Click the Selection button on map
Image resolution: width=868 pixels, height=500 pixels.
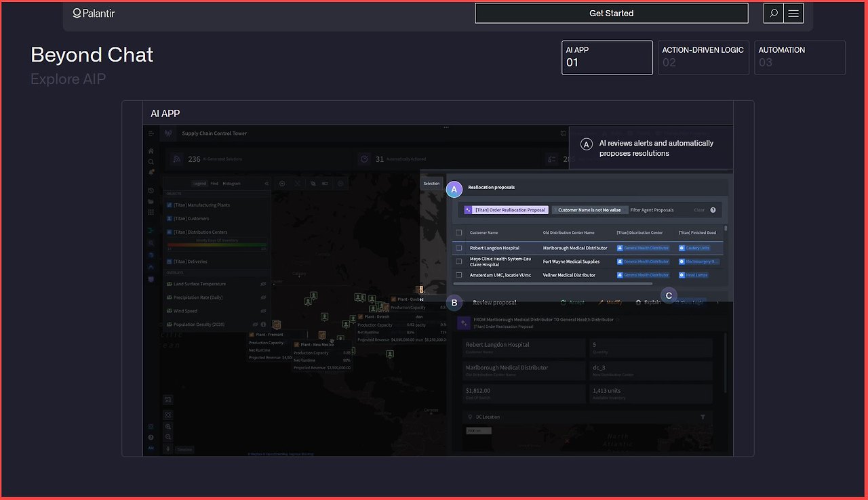point(432,184)
